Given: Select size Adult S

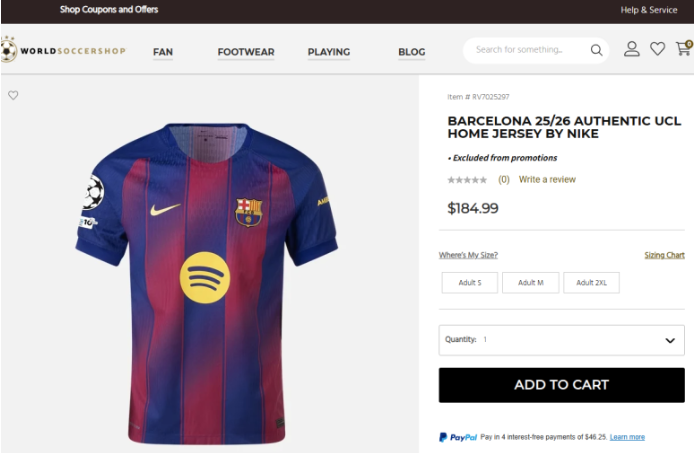Looking at the screenshot, I should (469, 283).
